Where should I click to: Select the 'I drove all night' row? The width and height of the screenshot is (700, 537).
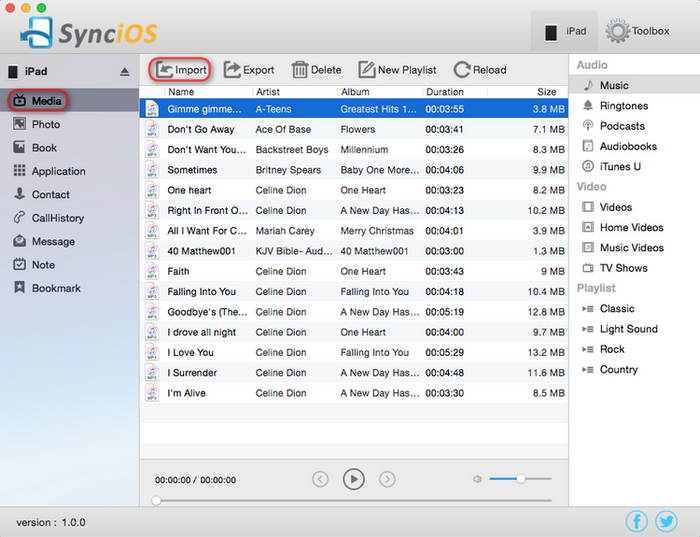[354, 333]
